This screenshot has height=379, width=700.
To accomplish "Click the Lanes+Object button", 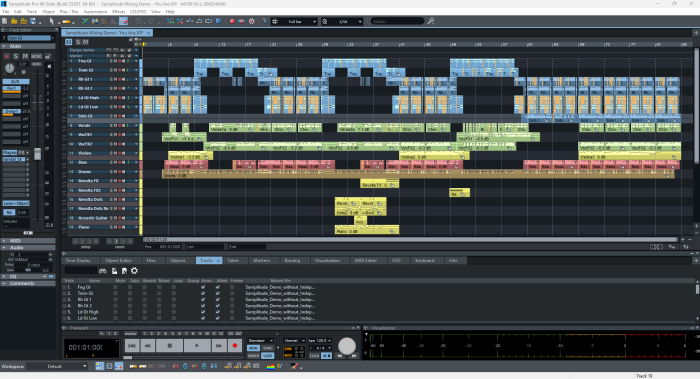I will click(16, 203).
